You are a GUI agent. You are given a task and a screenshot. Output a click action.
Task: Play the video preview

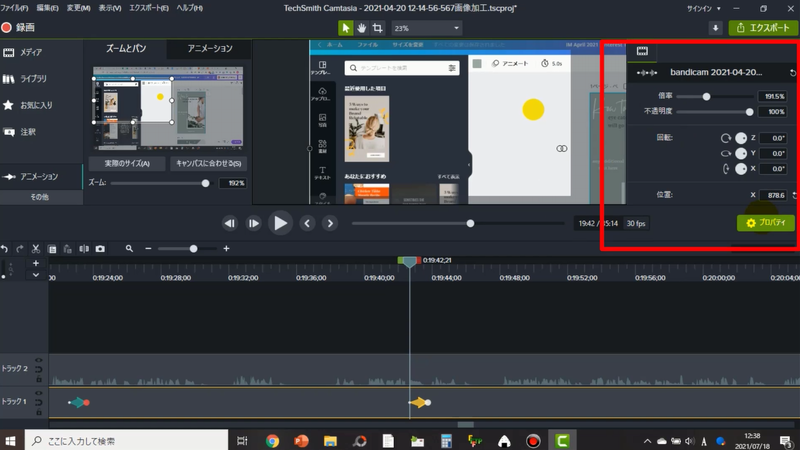[x=280, y=223]
